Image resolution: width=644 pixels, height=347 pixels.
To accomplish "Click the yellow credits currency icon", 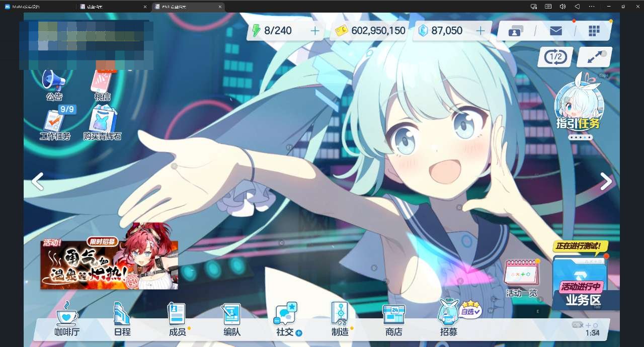I will point(341,31).
